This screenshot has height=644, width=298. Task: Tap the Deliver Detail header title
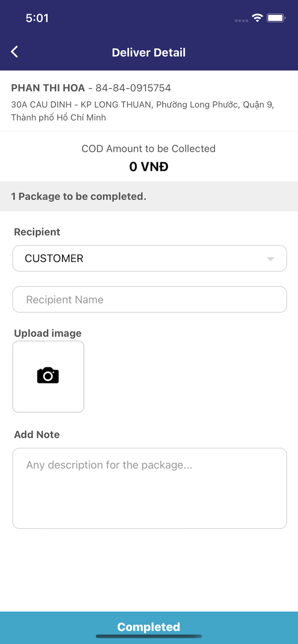[149, 52]
